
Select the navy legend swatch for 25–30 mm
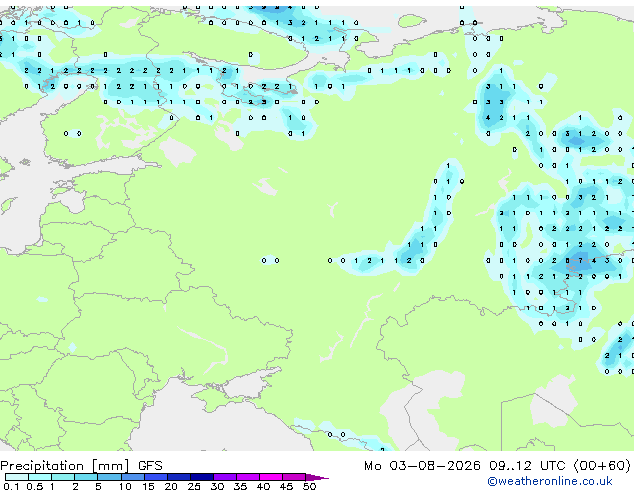pos(201,477)
